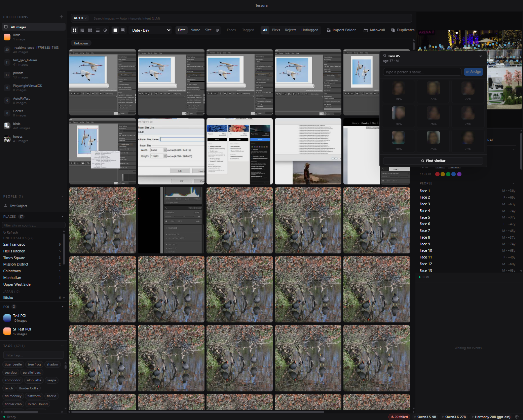The height and width of the screenshot is (420, 523).
Task: Sort images by Name
Action: [195, 30]
